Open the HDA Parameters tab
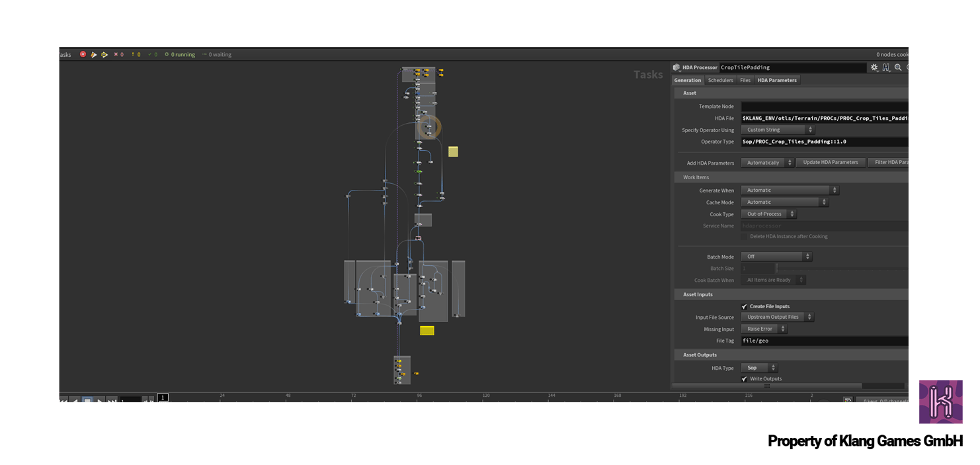 coord(777,80)
